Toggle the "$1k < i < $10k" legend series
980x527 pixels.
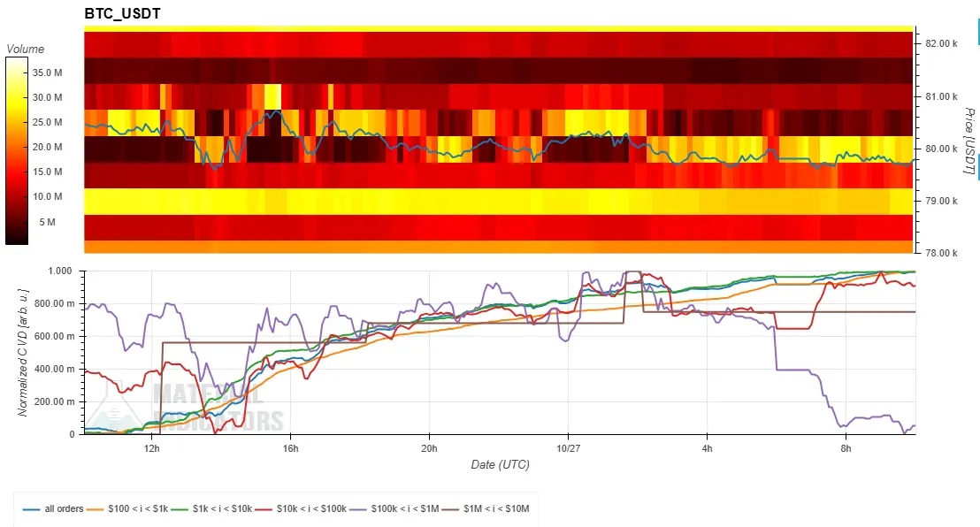click(x=222, y=508)
